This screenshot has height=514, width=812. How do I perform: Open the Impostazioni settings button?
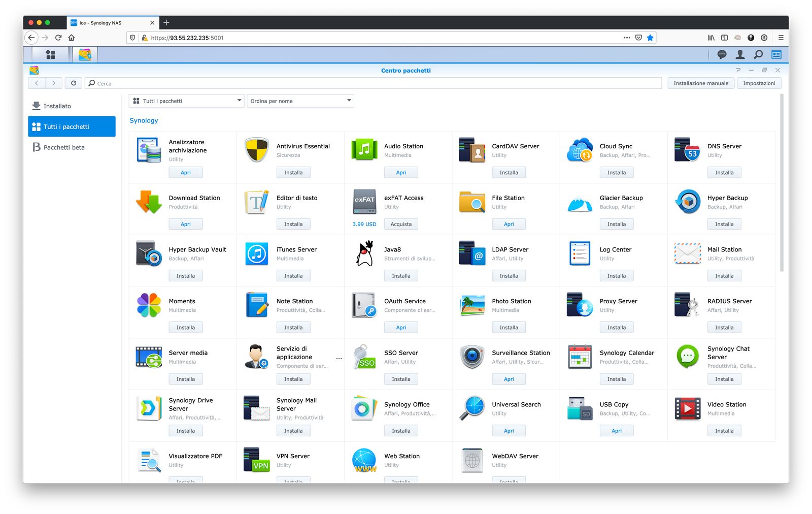pyautogui.click(x=759, y=83)
